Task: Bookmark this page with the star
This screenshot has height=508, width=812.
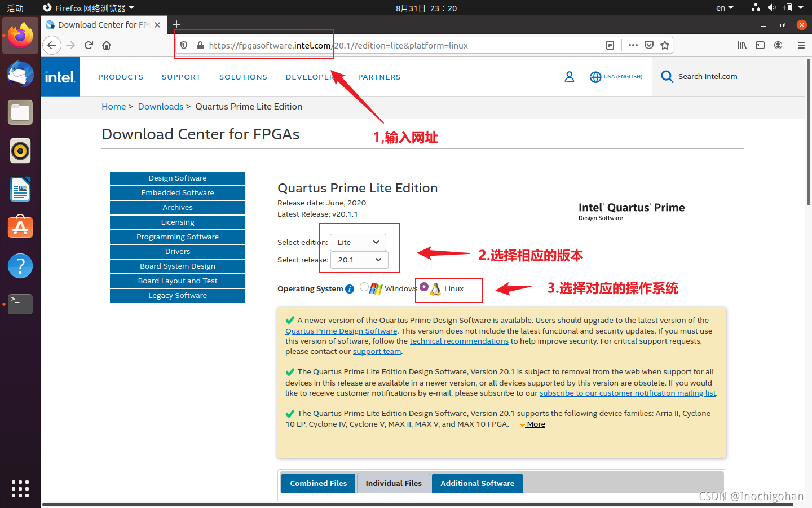Action: click(x=665, y=45)
